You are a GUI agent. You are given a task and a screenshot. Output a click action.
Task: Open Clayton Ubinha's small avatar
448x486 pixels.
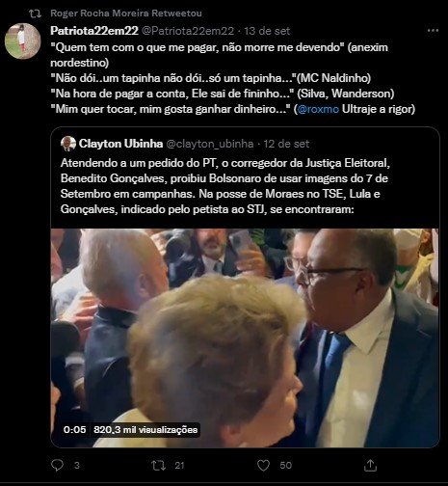point(68,144)
